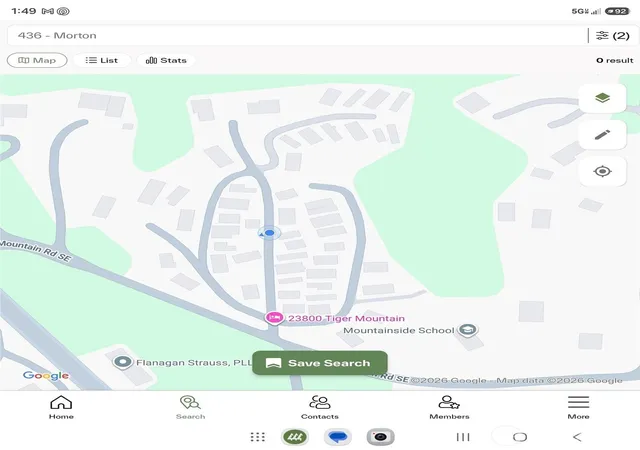Select the pink 23800 Tiger Mountain marker
Screen dimensions: 640x450
pyautogui.click(x=274, y=318)
